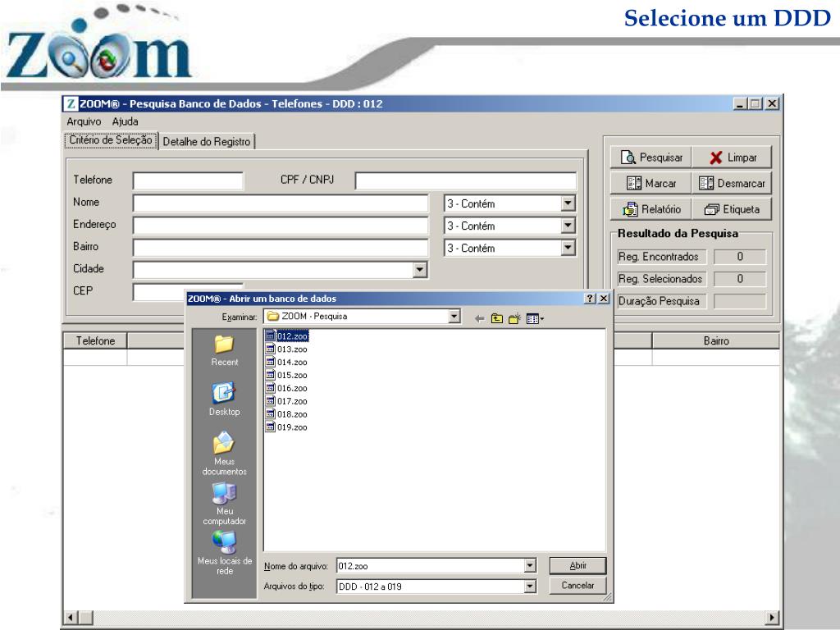Click the back arrow icon in dialog

(479, 319)
